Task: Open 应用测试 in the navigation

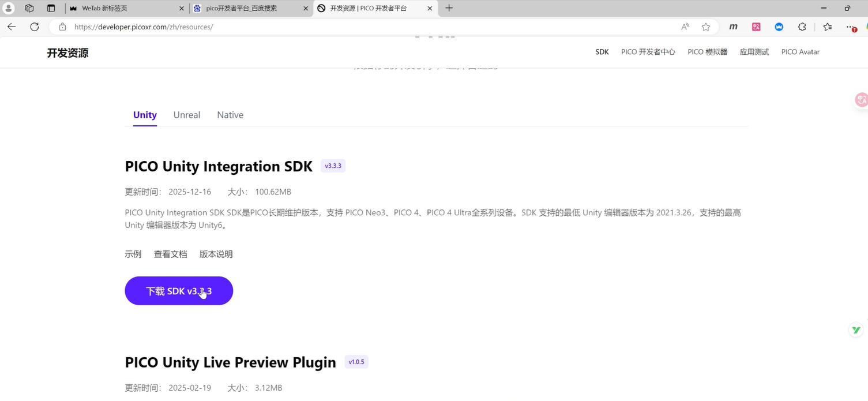Action: [754, 52]
